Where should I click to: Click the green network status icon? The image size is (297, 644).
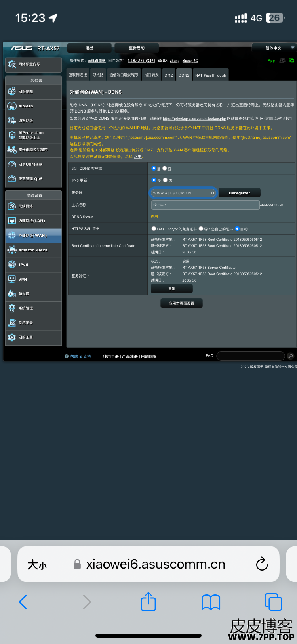pos(292,61)
